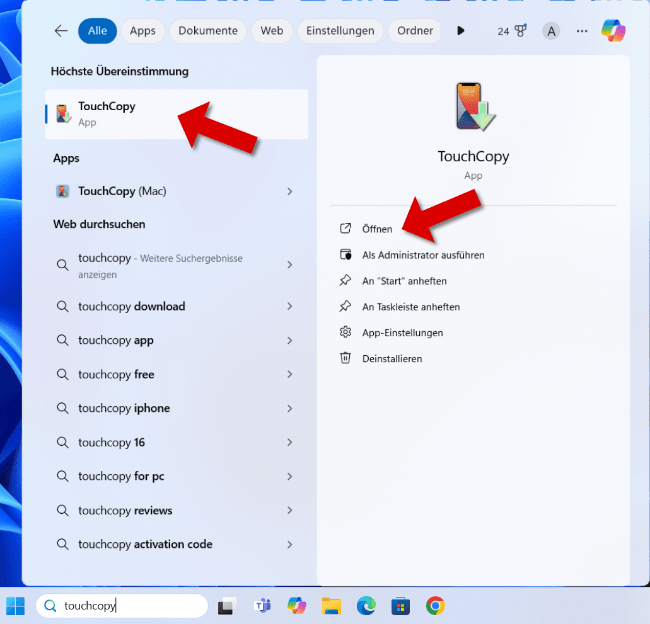Screen dimensions: 650x624
Task: Click the trash icon beside Deinstallieren
Action: 345,358
